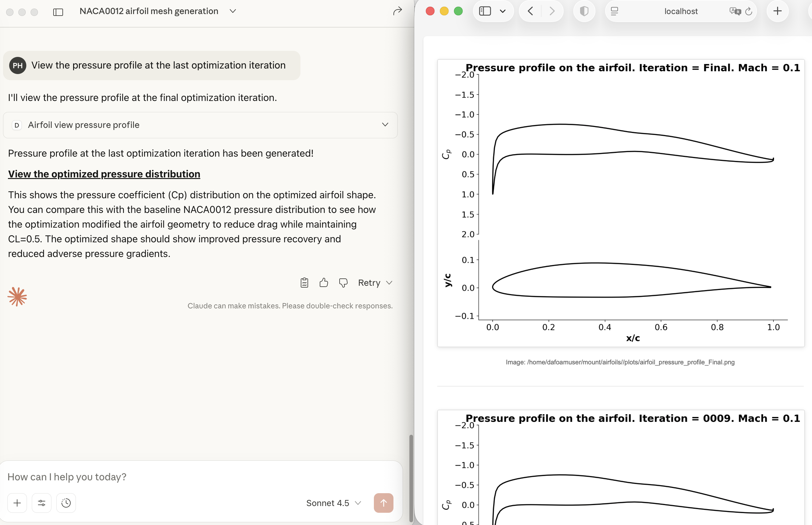The height and width of the screenshot is (525, 812).
Task: Open the Retry options dropdown
Action: pos(389,283)
